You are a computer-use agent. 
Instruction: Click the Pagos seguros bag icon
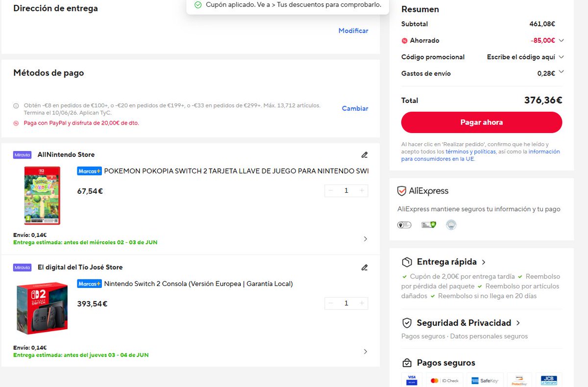tap(406, 363)
